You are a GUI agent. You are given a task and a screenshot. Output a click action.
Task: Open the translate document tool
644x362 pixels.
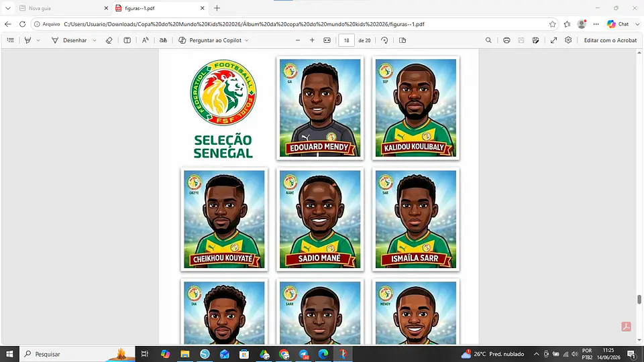[163, 40]
